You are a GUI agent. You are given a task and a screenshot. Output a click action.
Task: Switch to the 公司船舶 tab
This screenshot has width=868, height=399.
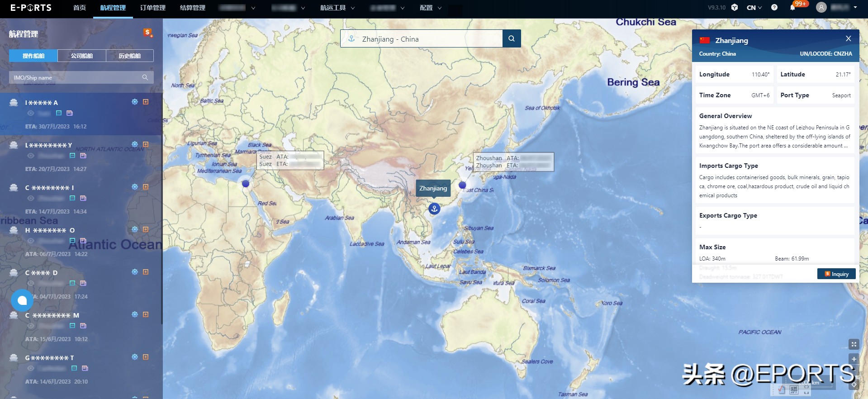[82, 56]
